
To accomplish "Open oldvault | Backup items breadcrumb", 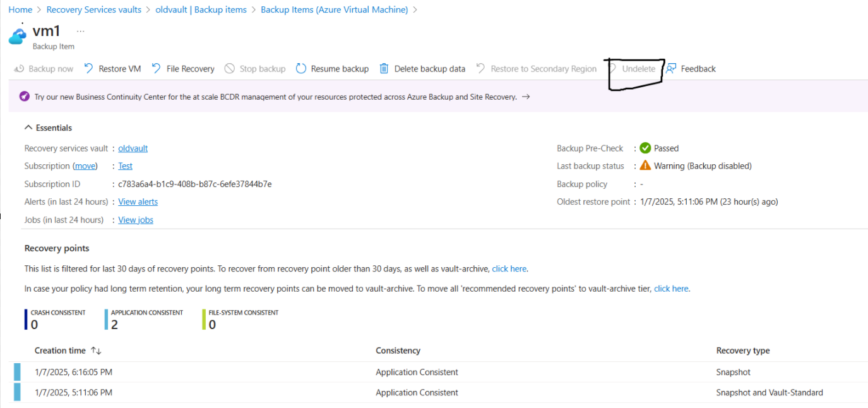I will [x=201, y=9].
